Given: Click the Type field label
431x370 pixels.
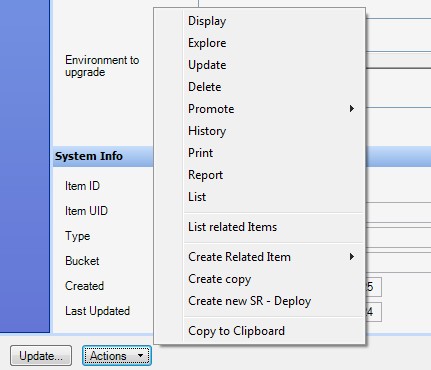Looking at the screenshot, I should coord(78,236).
